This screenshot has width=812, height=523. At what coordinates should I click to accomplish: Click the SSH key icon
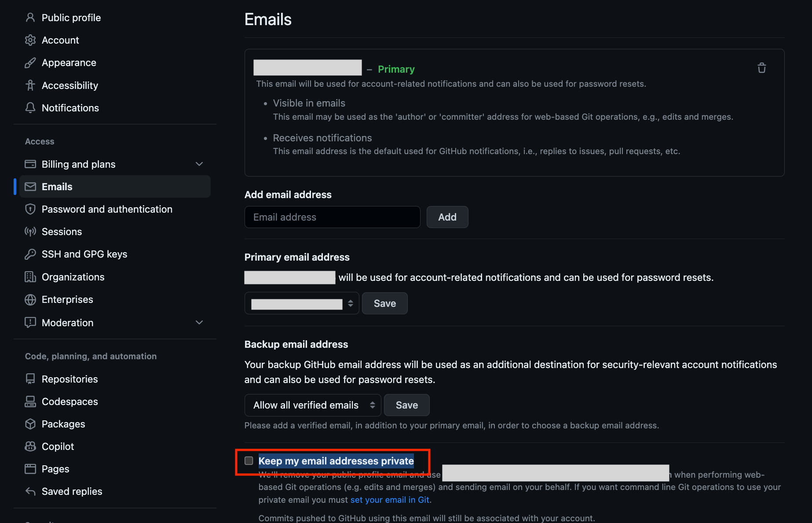30,254
